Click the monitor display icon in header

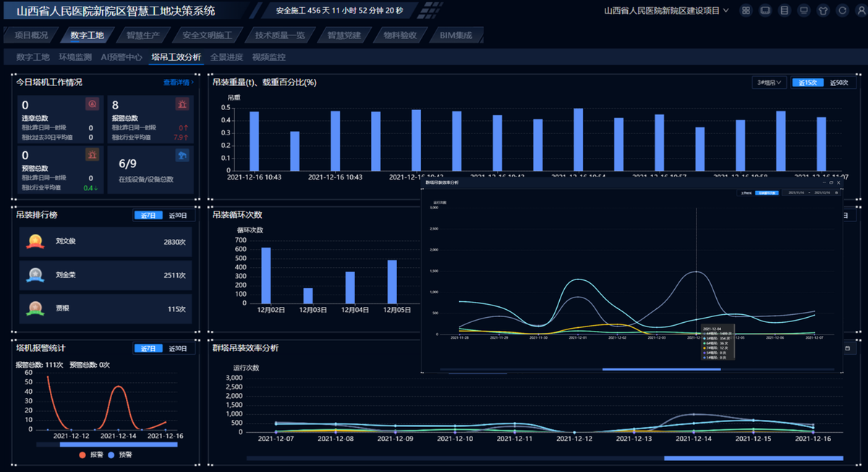point(804,11)
